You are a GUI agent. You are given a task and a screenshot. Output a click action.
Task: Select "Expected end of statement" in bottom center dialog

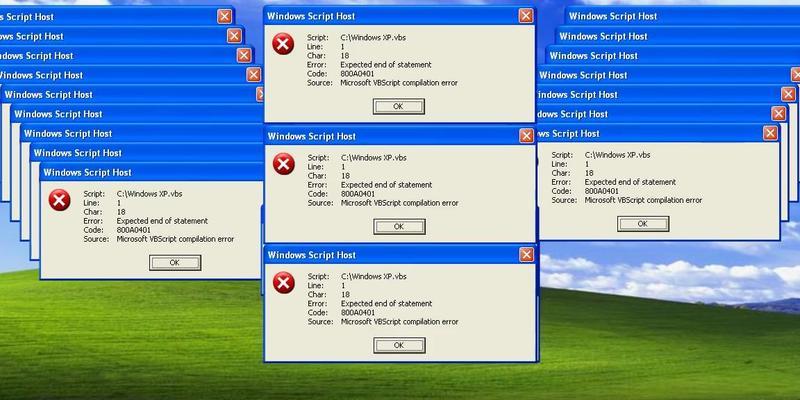pos(386,304)
